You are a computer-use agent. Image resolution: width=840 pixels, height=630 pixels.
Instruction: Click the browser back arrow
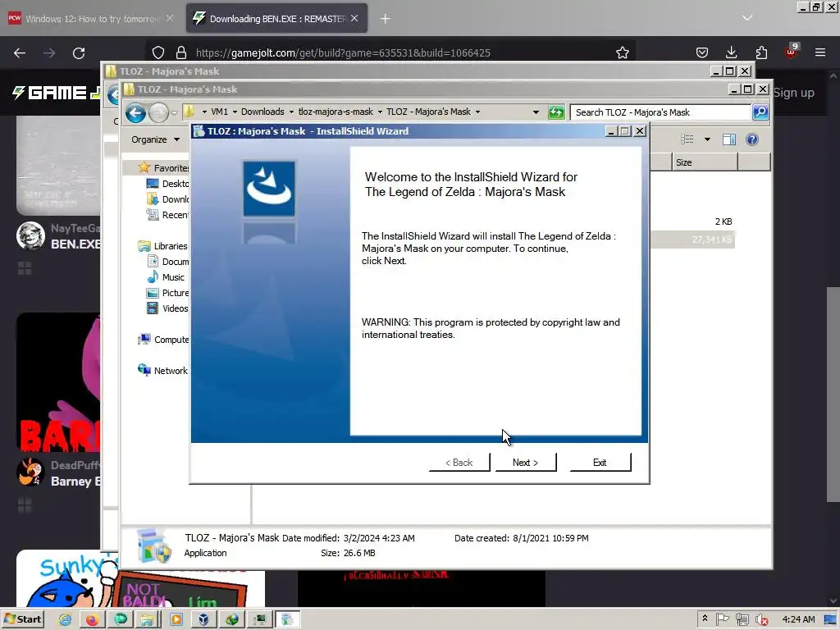pos(20,53)
